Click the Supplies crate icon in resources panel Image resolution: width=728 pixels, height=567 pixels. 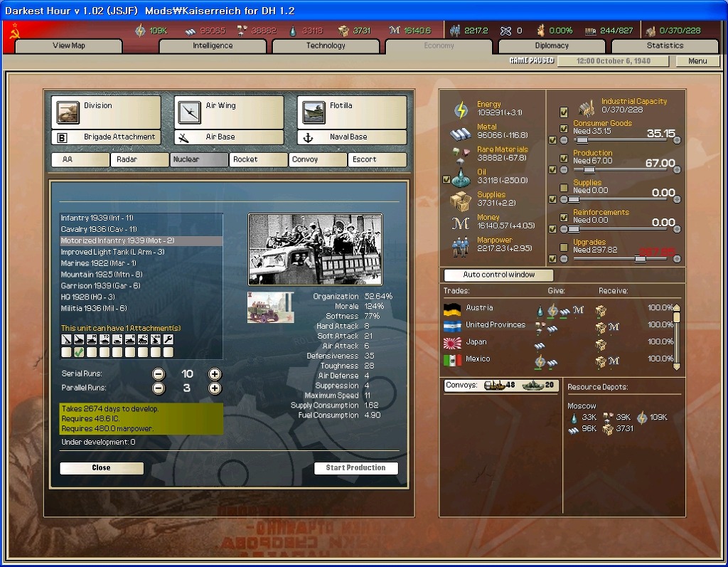[x=461, y=201]
